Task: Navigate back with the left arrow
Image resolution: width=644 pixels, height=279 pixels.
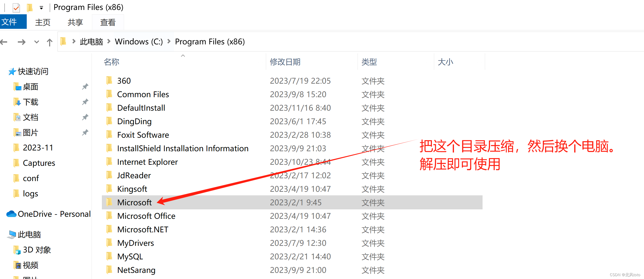Action: click(4, 42)
